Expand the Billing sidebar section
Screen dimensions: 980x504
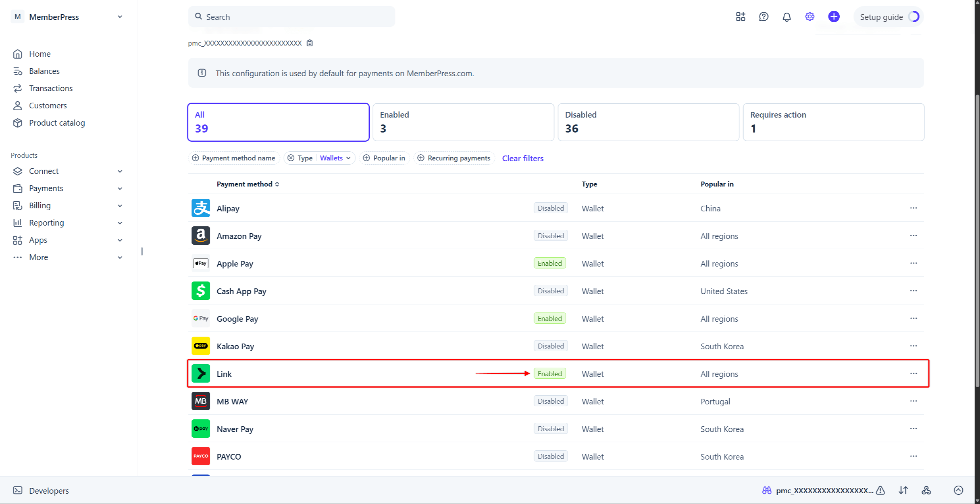[x=120, y=206]
